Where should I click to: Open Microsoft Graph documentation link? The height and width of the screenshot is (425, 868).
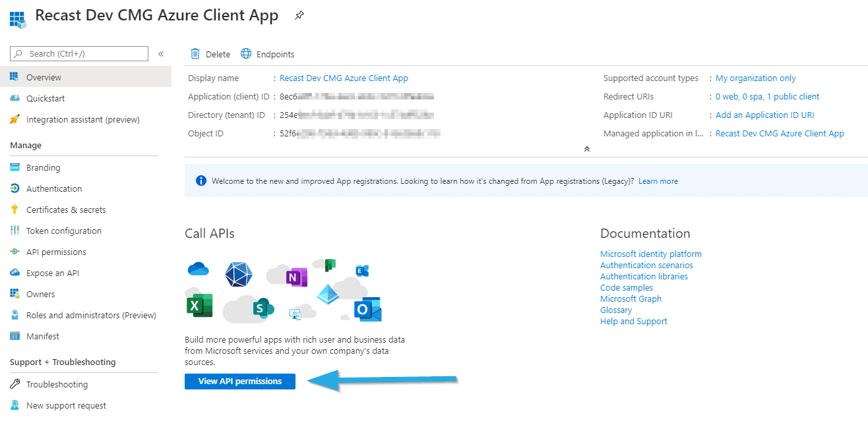point(631,298)
